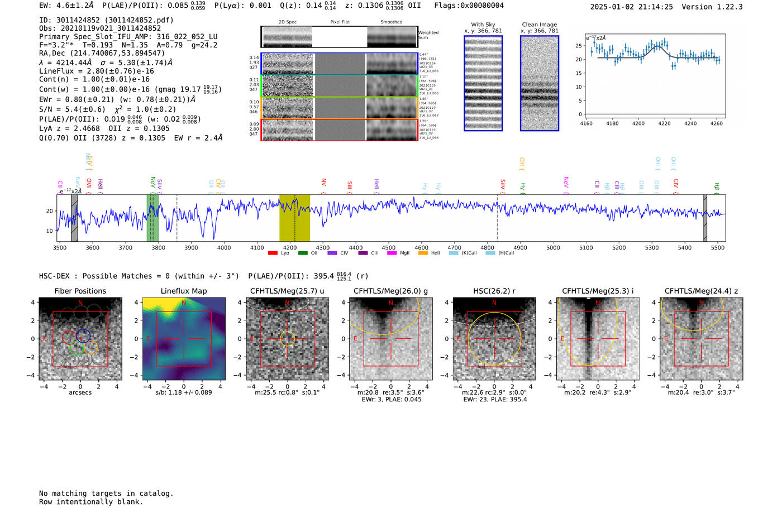Click the orange fiber circle in Fiber Positions
The image size is (782, 532).
click(90, 347)
